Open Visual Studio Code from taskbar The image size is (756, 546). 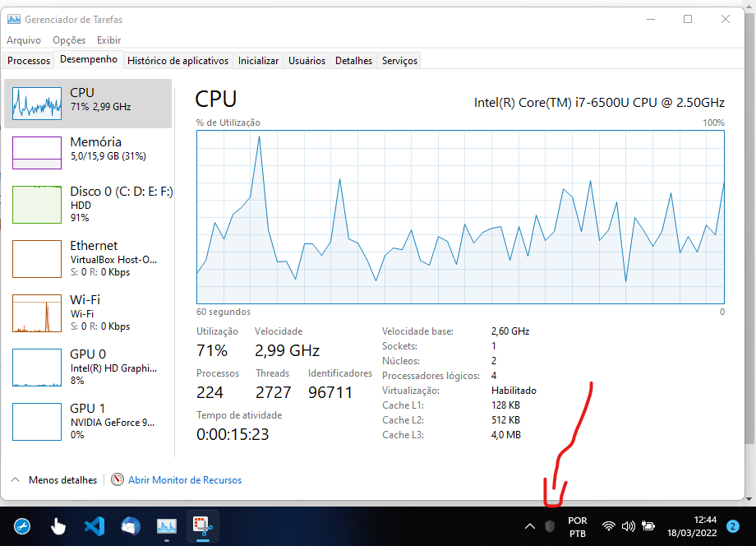coord(94,526)
